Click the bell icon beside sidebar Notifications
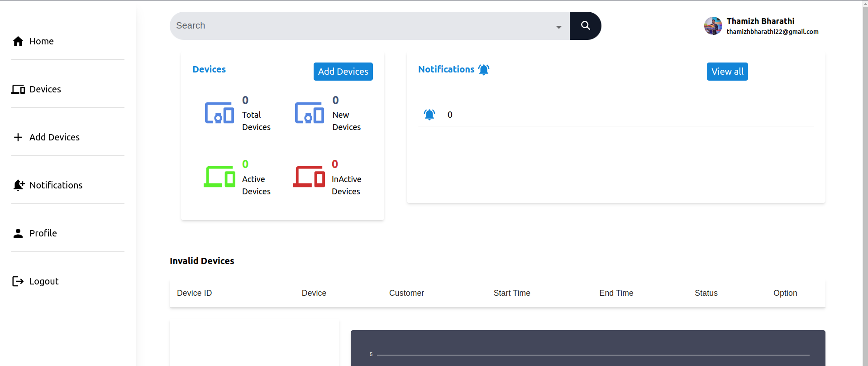Screen dimensions: 868x366 tap(19, 185)
